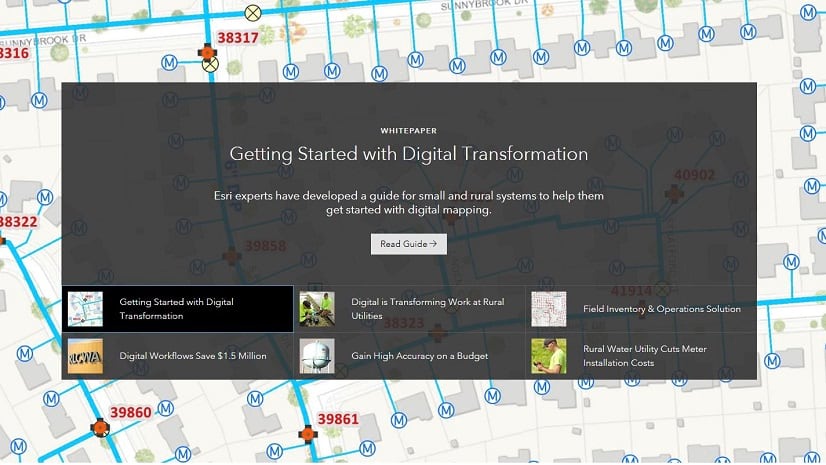
Task: Click the red label 38322 on map
Action: click(18, 222)
